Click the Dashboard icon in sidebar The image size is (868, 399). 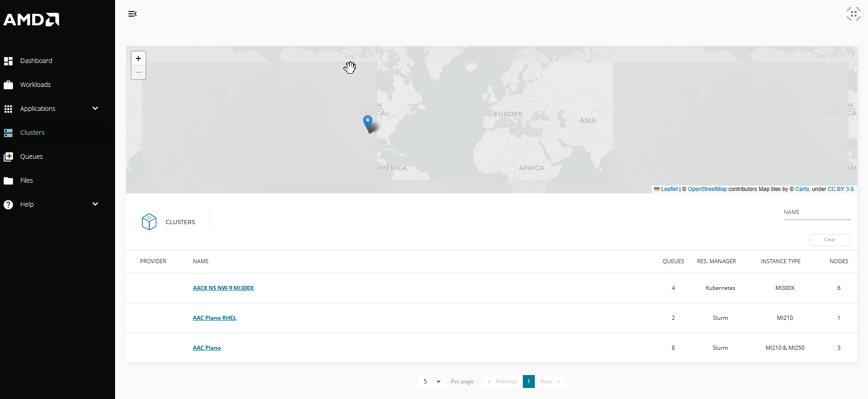pyautogui.click(x=8, y=61)
